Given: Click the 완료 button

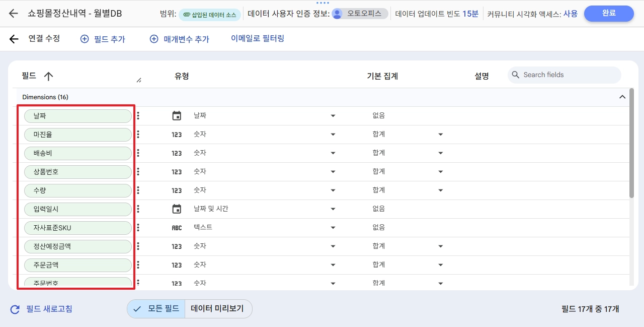Looking at the screenshot, I should click(x=609, y=14).
